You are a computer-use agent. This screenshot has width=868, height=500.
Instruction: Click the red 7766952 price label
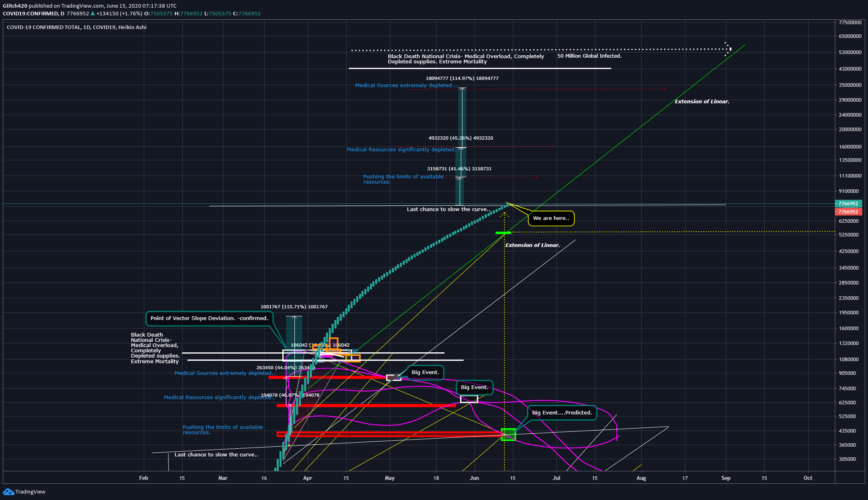(848, 211)
